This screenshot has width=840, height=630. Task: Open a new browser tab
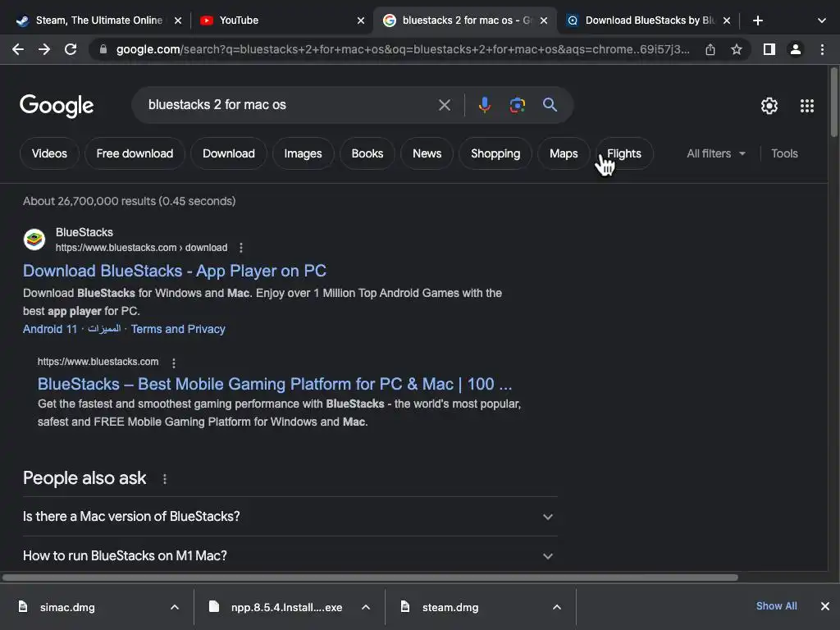point(757,21)
